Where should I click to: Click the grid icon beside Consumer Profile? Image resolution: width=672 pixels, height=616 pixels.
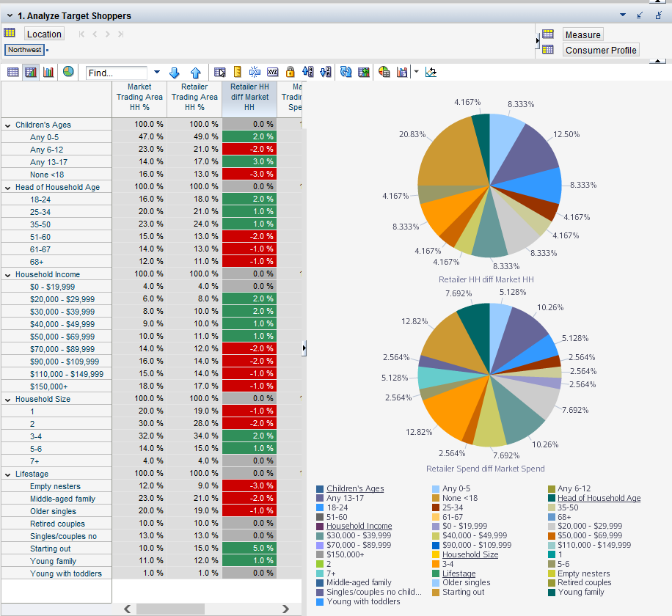548,49
